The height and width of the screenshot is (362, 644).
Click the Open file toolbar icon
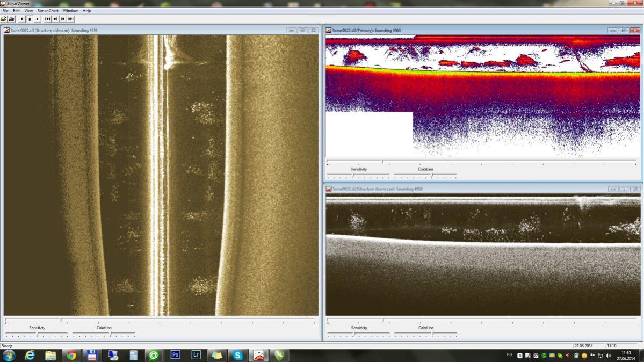pos(4,19)
